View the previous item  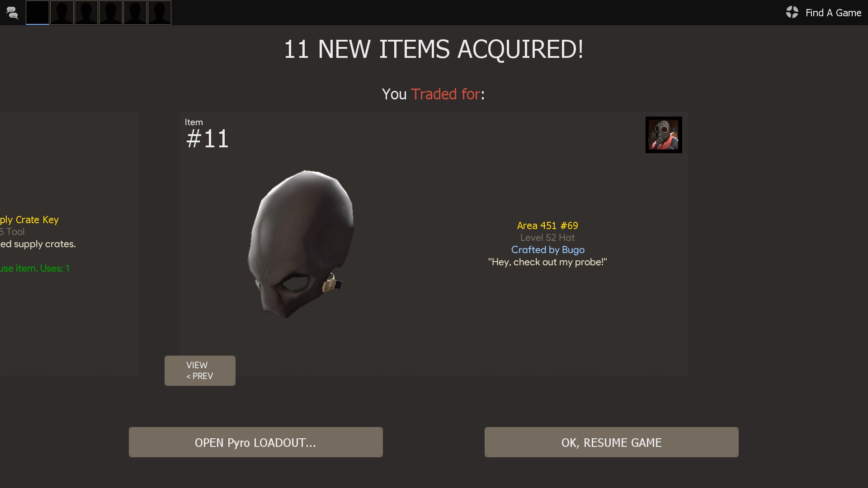pos(200,371)
